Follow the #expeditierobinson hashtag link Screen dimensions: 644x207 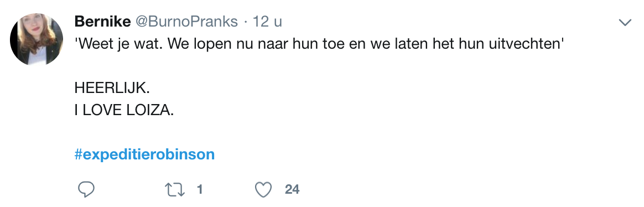(144, 154)
